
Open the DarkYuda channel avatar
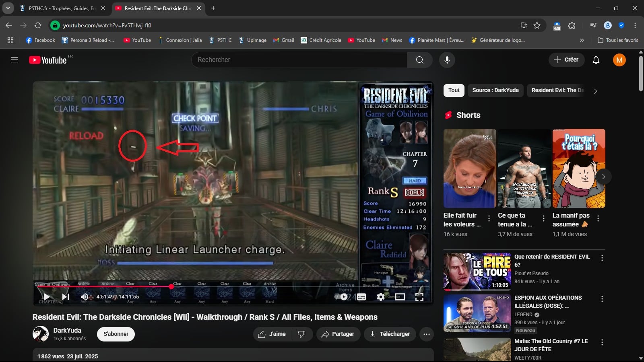tap(41, 334)
